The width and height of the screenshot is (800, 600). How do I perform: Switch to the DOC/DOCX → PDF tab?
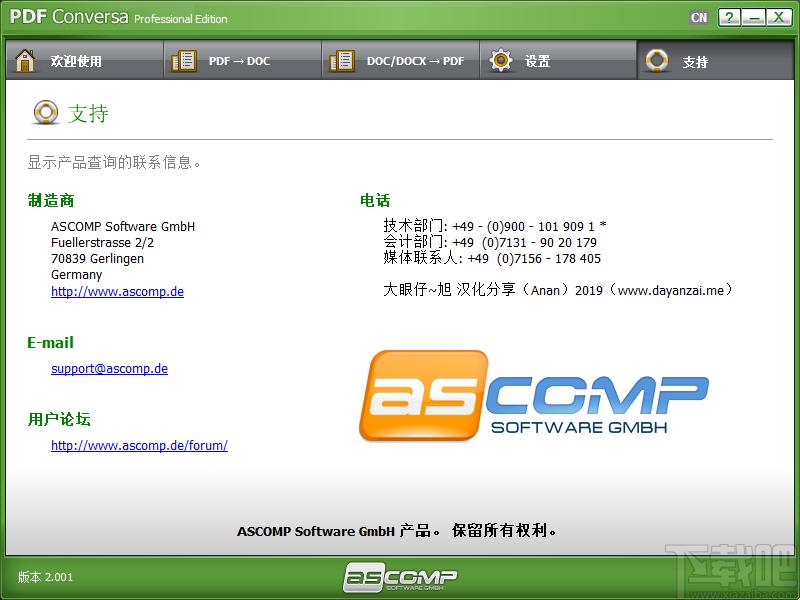[x=401, y=60]
